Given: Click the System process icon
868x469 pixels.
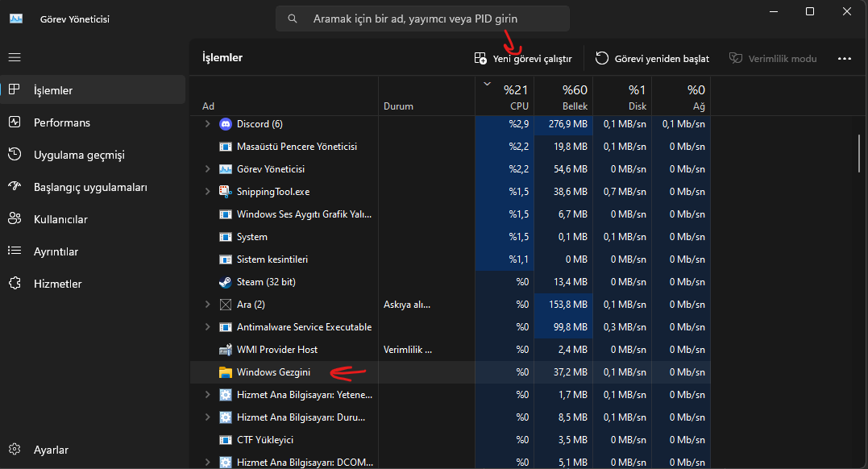Looking at the screenshot, I should (226, 237).
